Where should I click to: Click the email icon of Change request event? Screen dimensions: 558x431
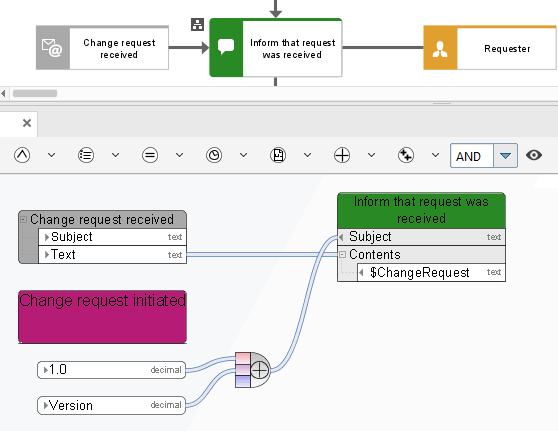coord(53,48)
